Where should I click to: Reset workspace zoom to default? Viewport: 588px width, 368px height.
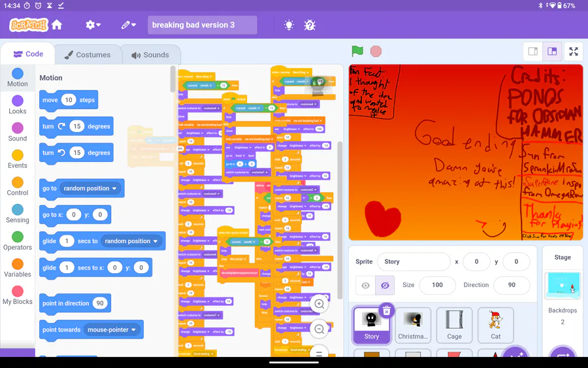(x=319, y=352)
